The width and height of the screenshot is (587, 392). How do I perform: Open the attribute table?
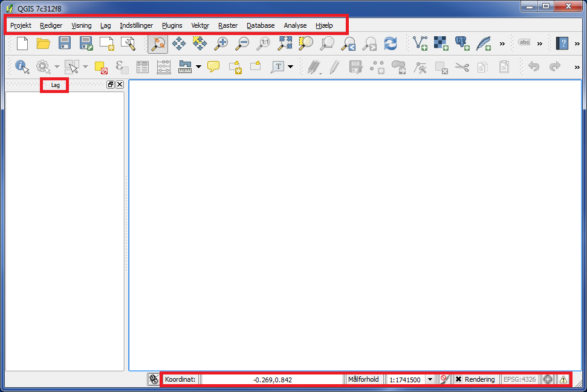click(143, 67)
